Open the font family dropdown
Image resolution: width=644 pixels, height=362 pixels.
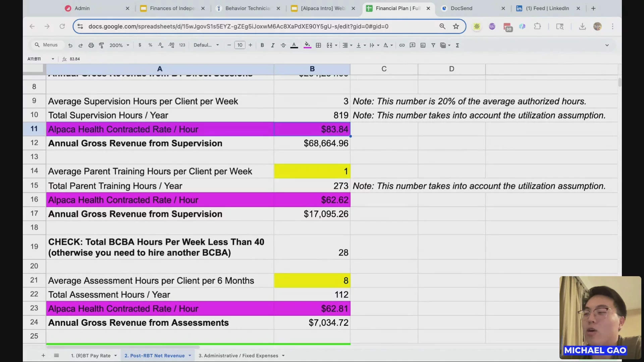pyautogui.click(x=206, y=45)
